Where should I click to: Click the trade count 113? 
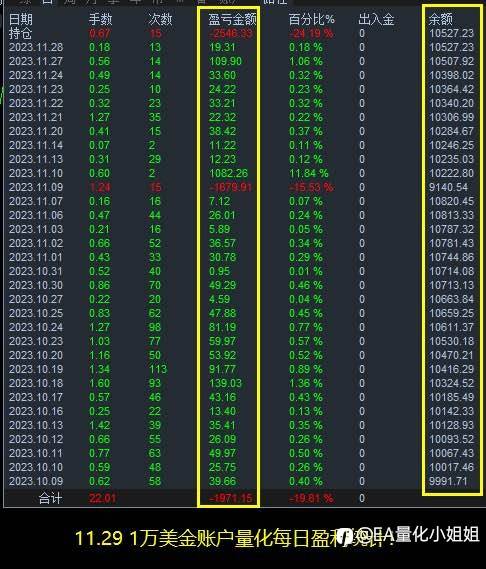click(x=158, y=369)
